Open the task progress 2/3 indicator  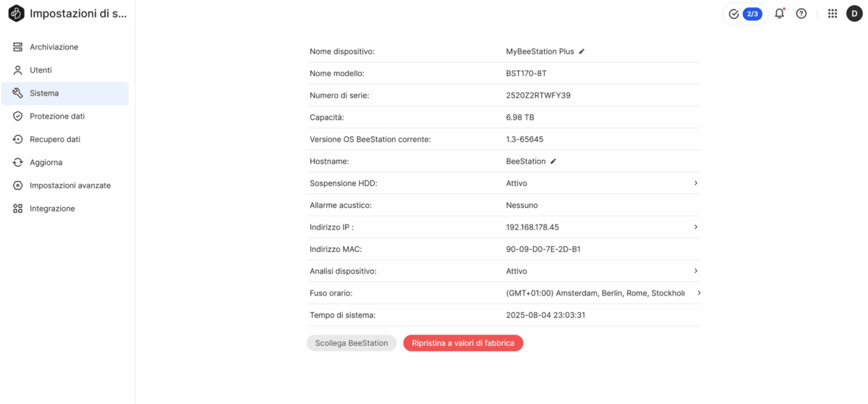[744, 14]
